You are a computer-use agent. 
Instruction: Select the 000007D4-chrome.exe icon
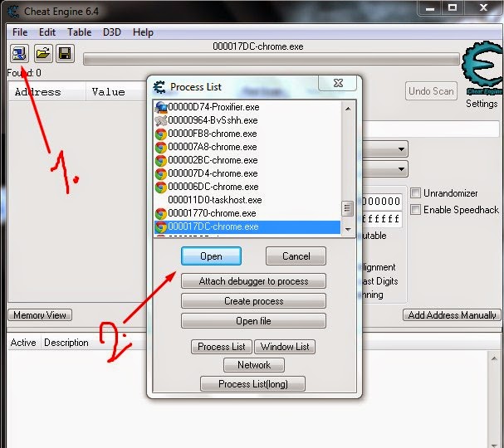tap(161, 173)
